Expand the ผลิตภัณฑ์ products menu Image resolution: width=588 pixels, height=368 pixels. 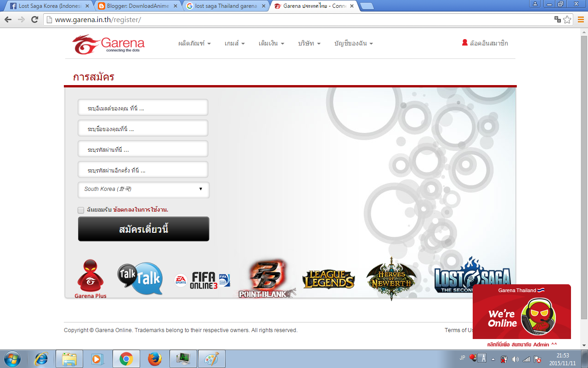click(x=194, y=43)
